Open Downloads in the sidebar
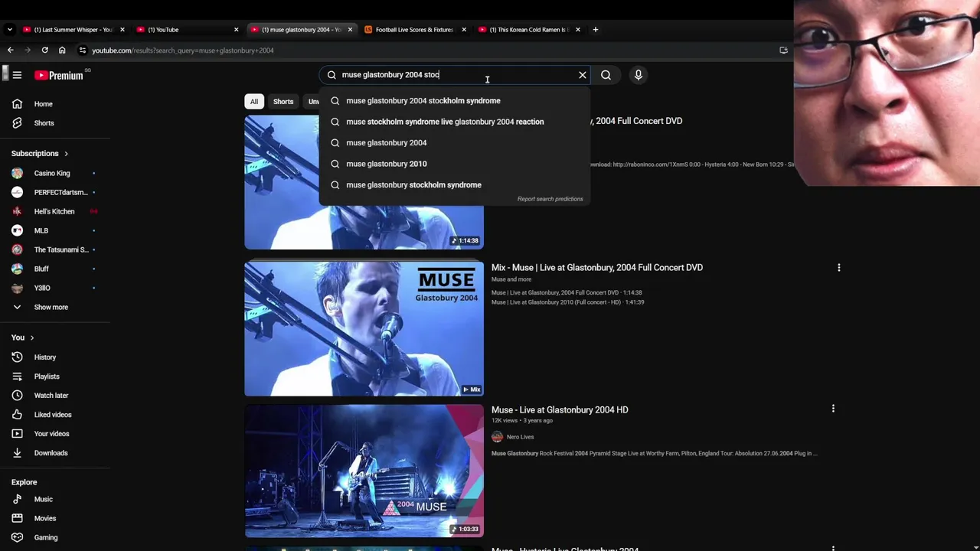980x551 pixels. coord(55,453)
